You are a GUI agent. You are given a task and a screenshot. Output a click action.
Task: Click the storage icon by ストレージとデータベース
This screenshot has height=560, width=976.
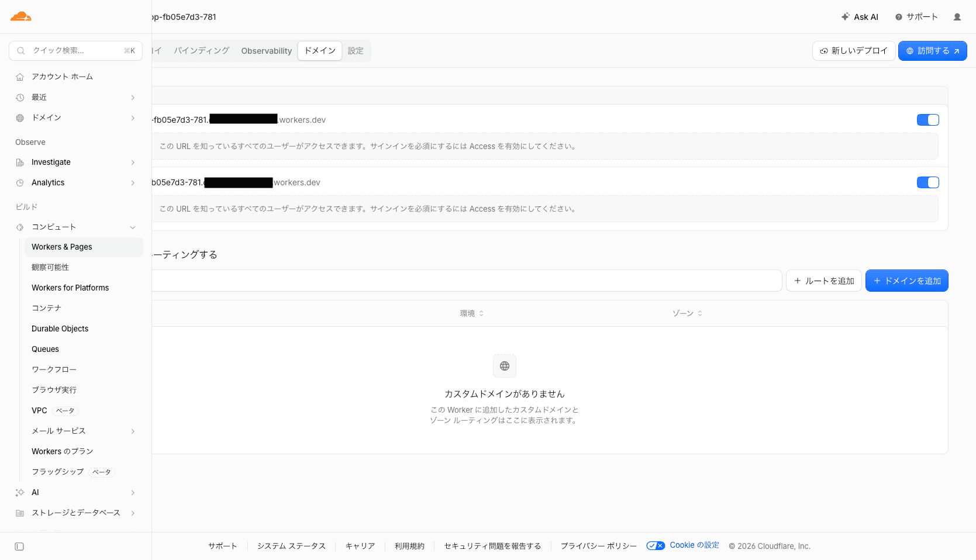[20, 513]
